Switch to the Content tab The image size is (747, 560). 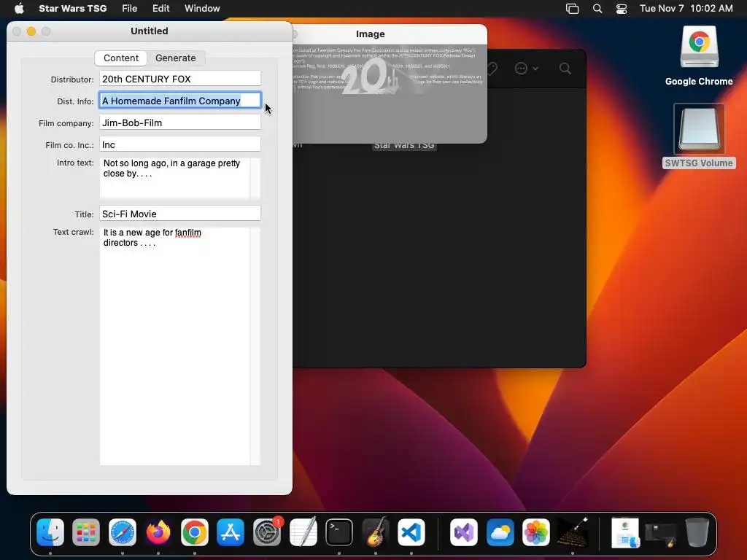(x=121, y=58)
